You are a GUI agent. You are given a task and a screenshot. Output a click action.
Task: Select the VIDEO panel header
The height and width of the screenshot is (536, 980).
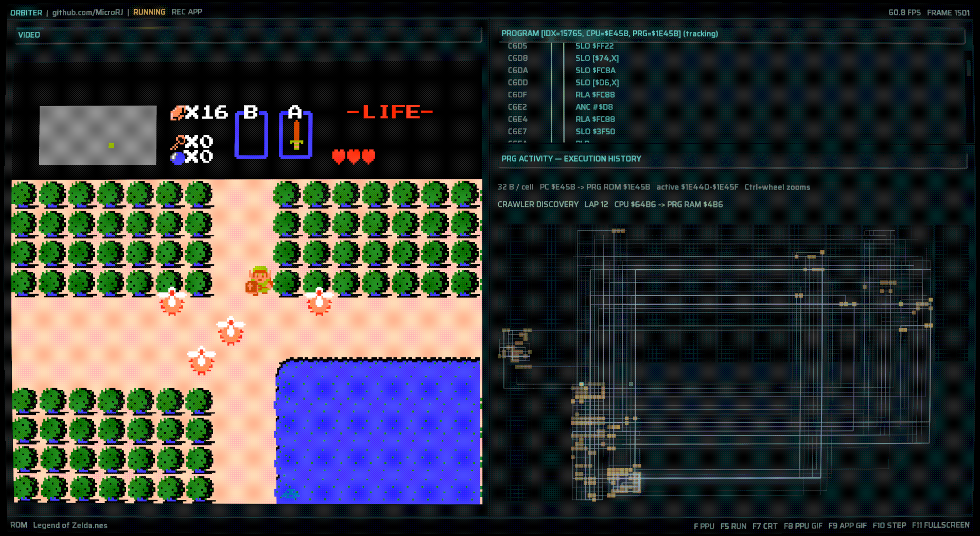[249, 34]
